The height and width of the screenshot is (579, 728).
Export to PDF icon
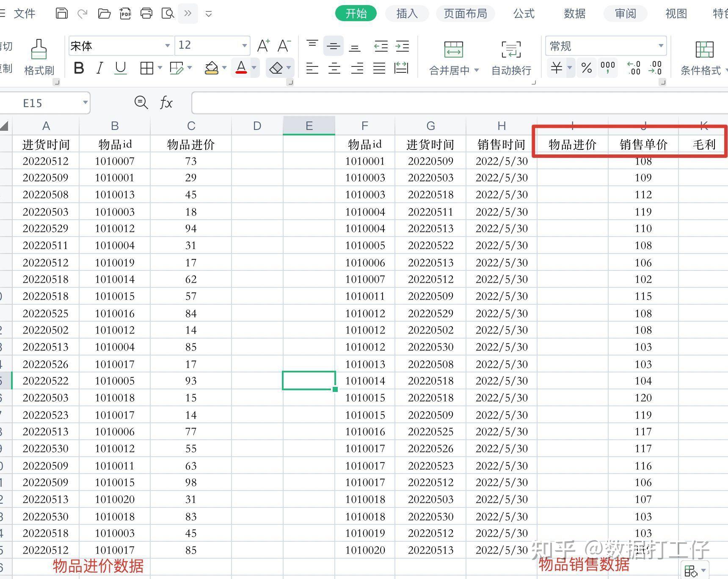125,14
